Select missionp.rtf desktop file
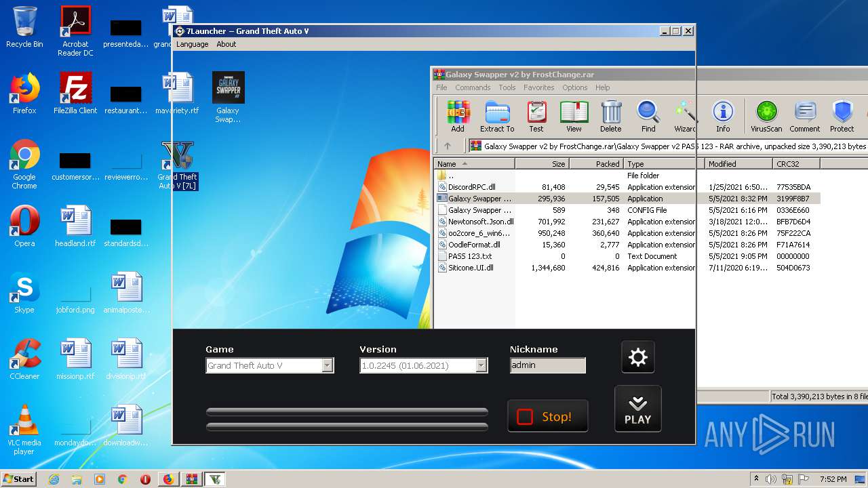 75,359
